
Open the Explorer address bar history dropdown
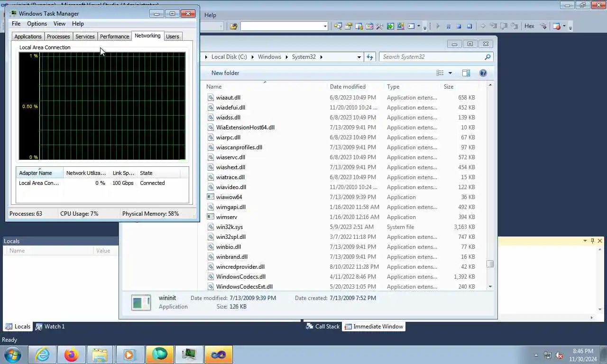click(359, 57)
